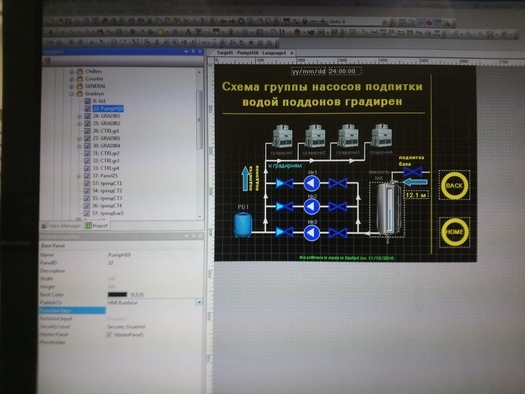The height and width of the screenshot is (394, 525).
Task: Expand the 24: GRADIR3 panel node
Action: (x=79, y=116)
